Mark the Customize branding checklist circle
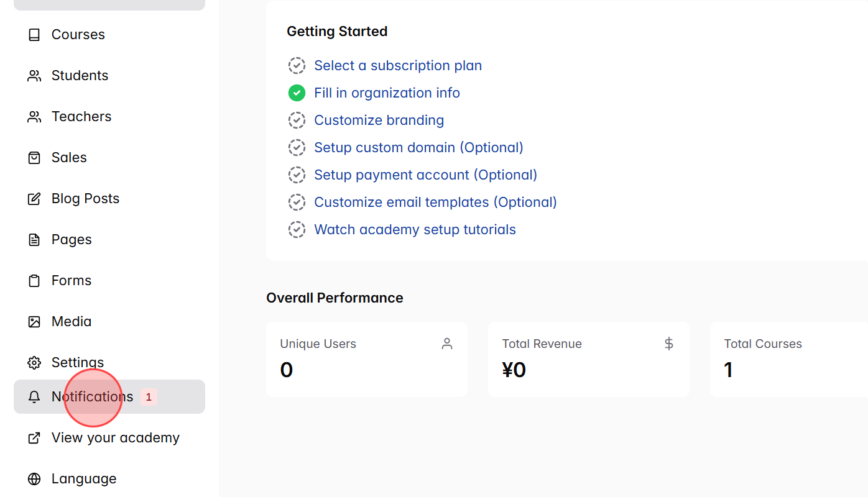Screen dimensions: 868x497 [x=297, y=120]
